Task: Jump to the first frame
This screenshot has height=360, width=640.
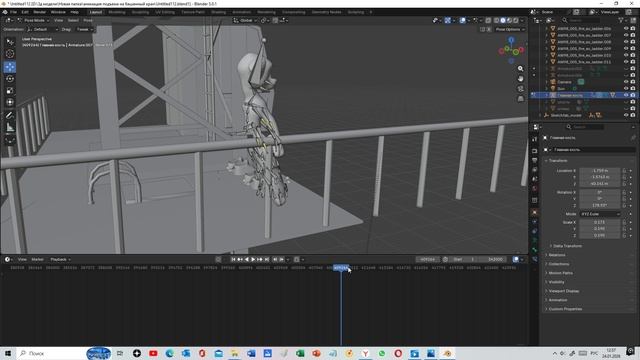Action: (233, 259)
